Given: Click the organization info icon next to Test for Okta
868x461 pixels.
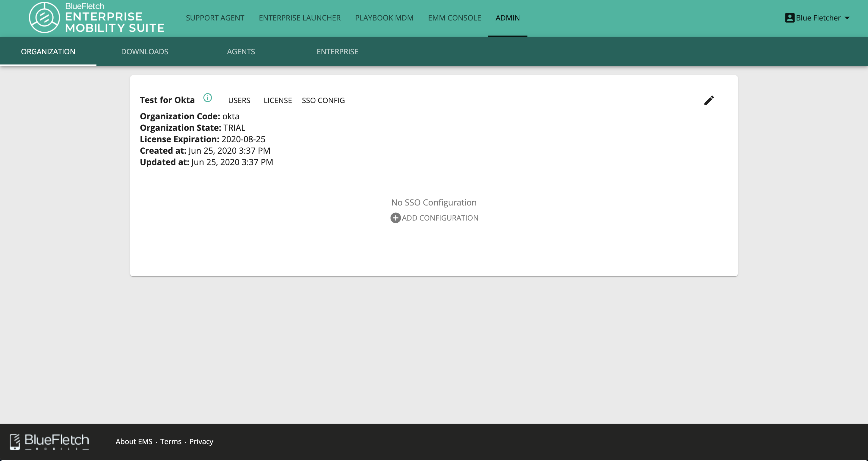Looking at the screenshot, I should click(208, 98).
